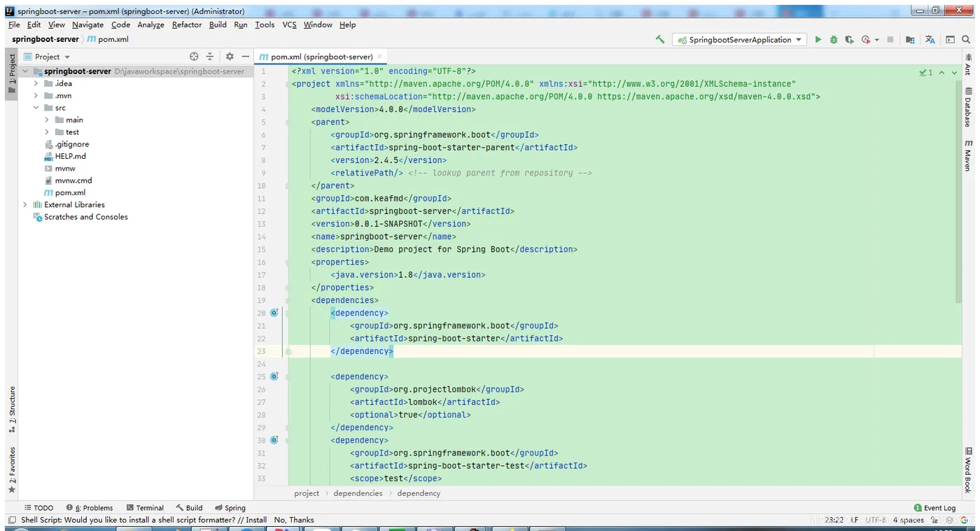Click the Build Project hammer icon
The image size is (980, 531).
point(659,40)
